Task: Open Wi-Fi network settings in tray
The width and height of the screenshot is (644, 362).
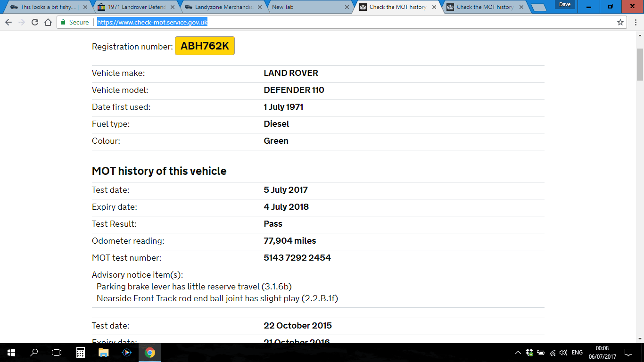Action: pos(553,353)
